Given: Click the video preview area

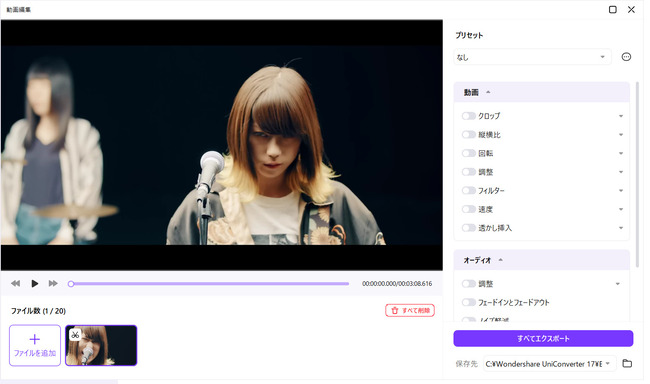Looking at the screenshot, I should [222, 145].
